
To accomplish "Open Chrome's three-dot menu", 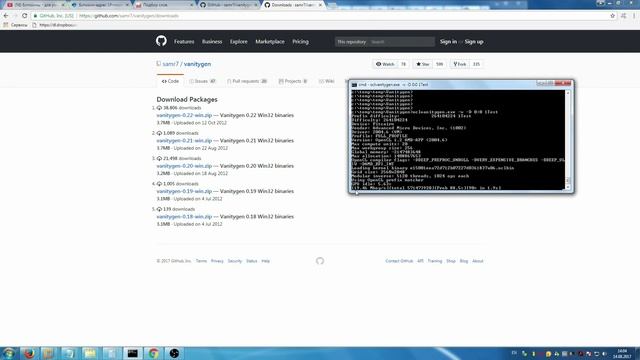I will point(634,16).
